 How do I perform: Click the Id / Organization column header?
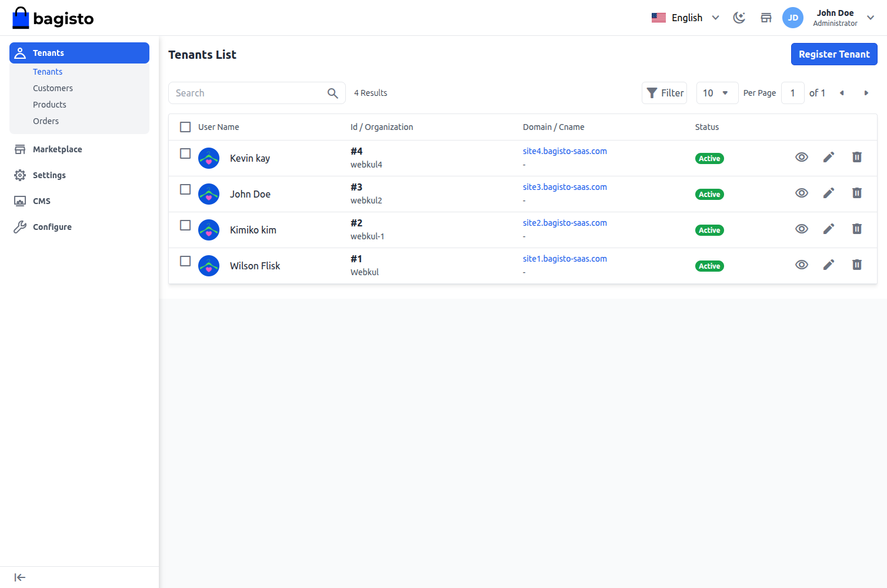[x=382, y=127]
